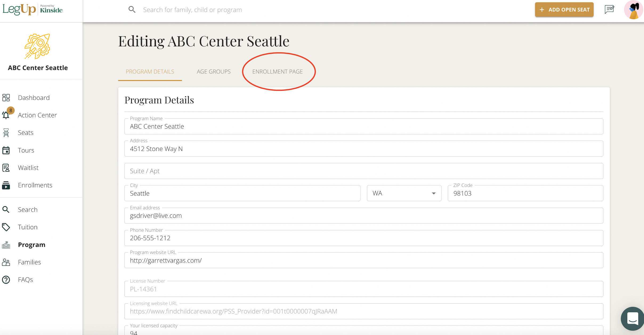Switch to the Program Details tab
Image resolution: width=644 pixels, height=335 pixels.
pos(150,72)
